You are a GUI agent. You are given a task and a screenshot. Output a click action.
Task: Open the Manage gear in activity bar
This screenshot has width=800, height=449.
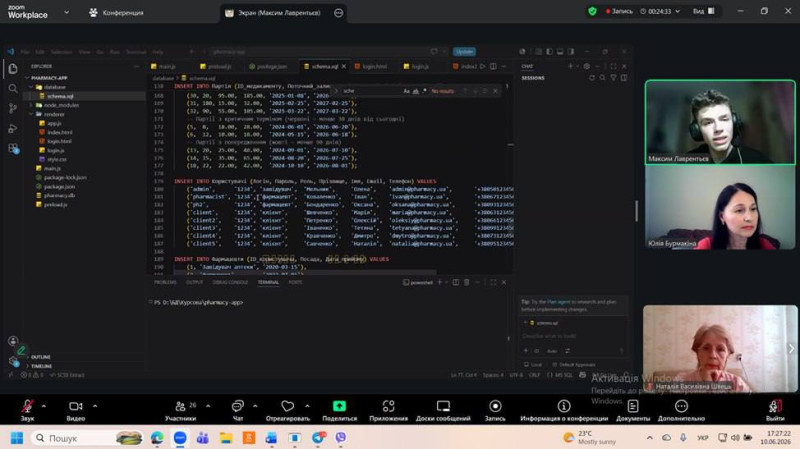13,361
